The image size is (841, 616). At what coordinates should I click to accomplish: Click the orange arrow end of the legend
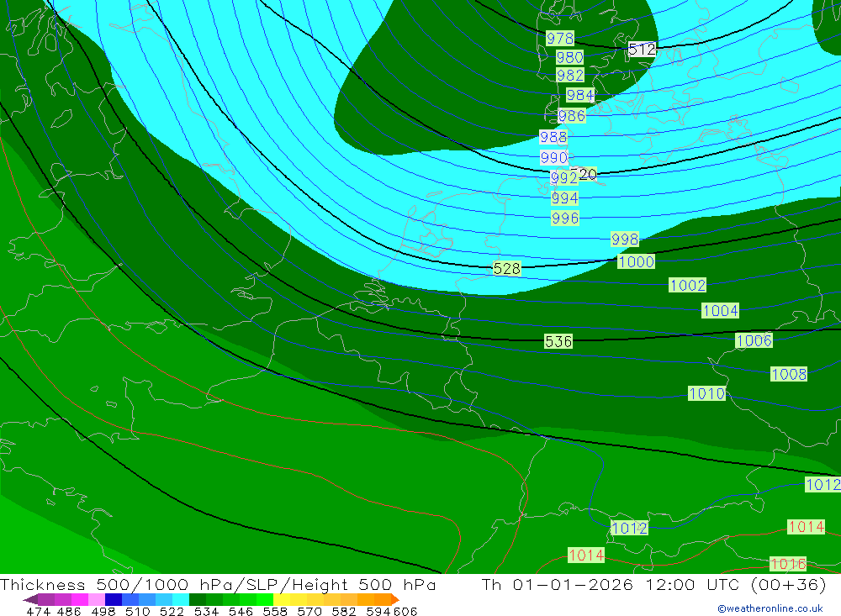point(394,599)
